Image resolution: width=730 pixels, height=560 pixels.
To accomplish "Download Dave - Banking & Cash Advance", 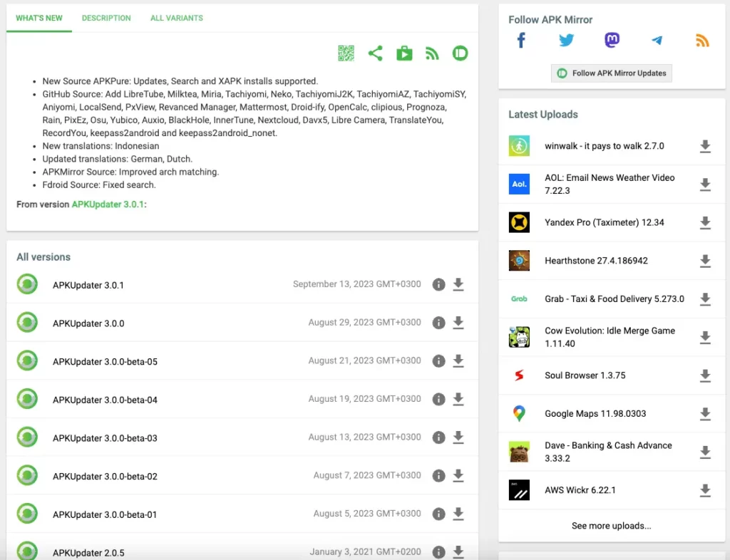I will click(x=705, y=452).
